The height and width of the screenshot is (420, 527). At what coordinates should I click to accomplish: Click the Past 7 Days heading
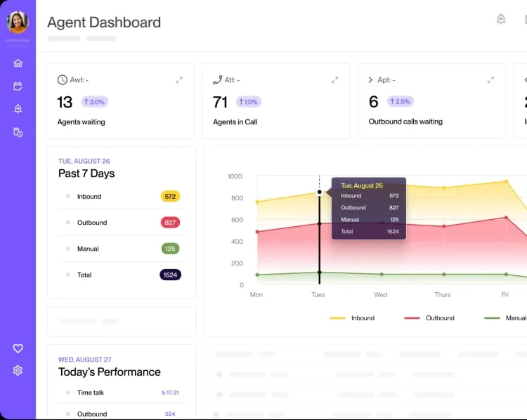click(86, 173)
